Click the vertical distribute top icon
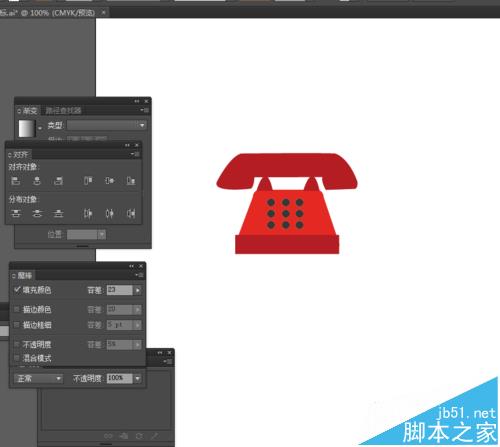Image resolution: width=500 pixels, height=447 pixels. [16, 213]
